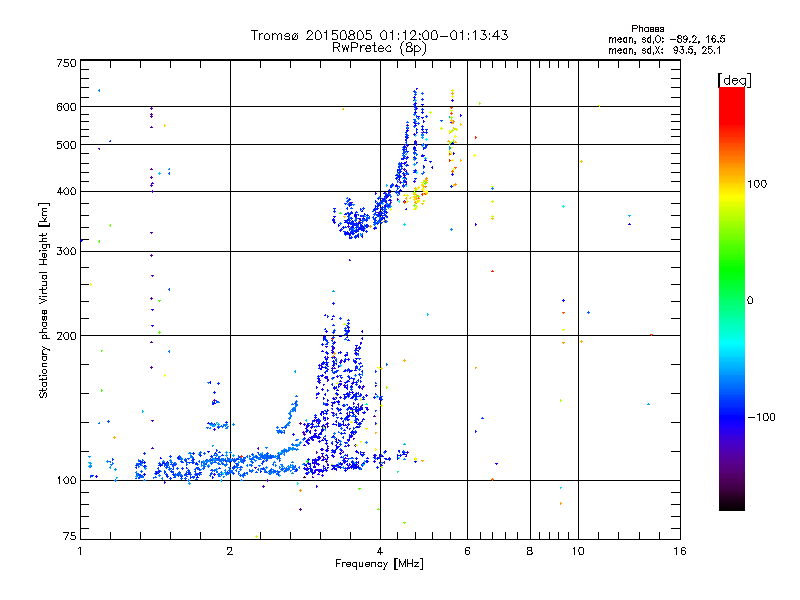This screenshot has width=800, height=600.
Task: Click the colorbar '0' tick label
Action: click(x=750, y=301)
